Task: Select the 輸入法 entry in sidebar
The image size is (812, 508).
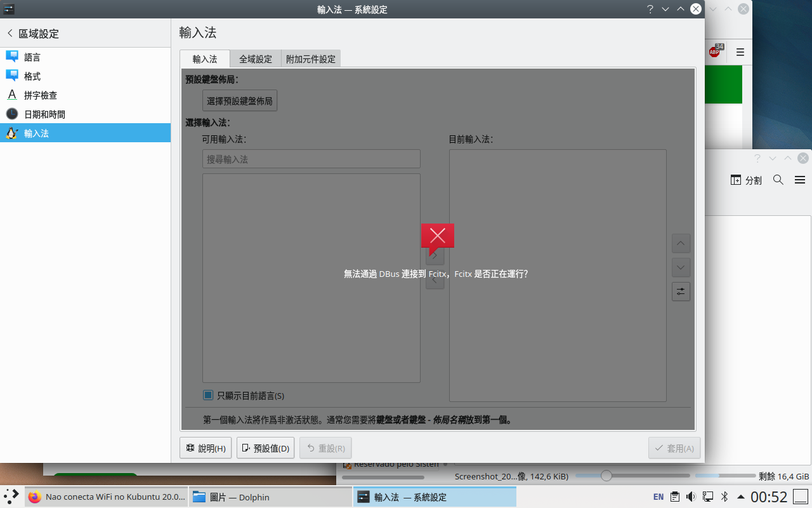Action: 85,133
